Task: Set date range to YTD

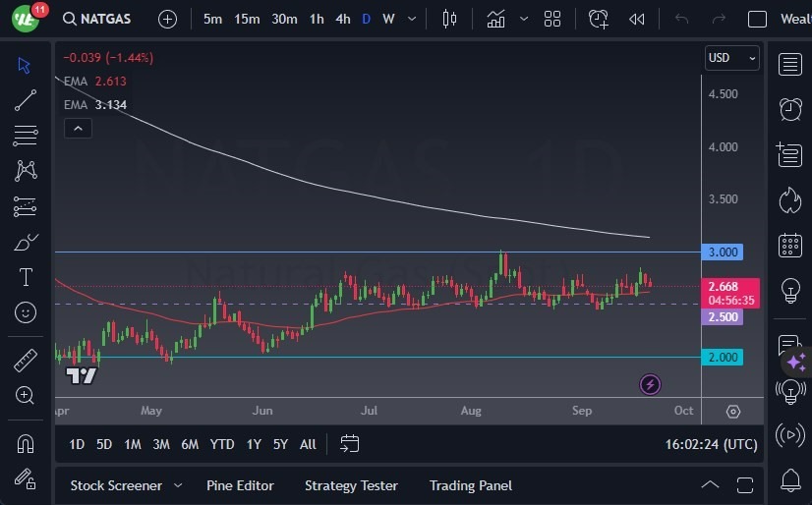Action: tap(222, 444)
